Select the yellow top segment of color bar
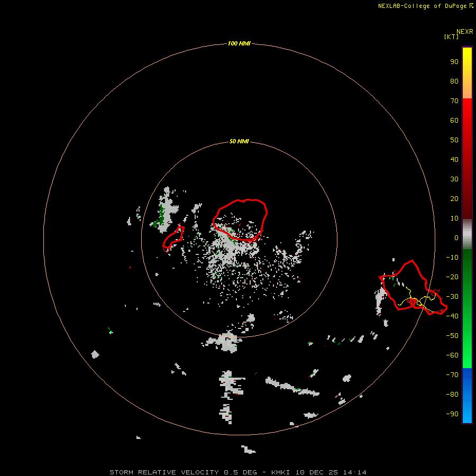 [467, 57]
